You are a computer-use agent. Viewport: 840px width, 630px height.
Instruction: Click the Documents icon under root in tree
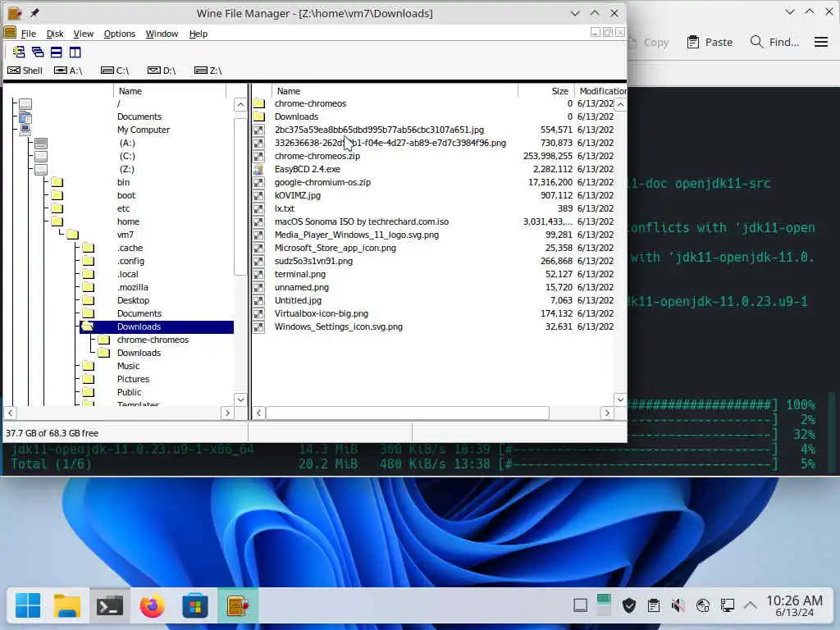25,116
